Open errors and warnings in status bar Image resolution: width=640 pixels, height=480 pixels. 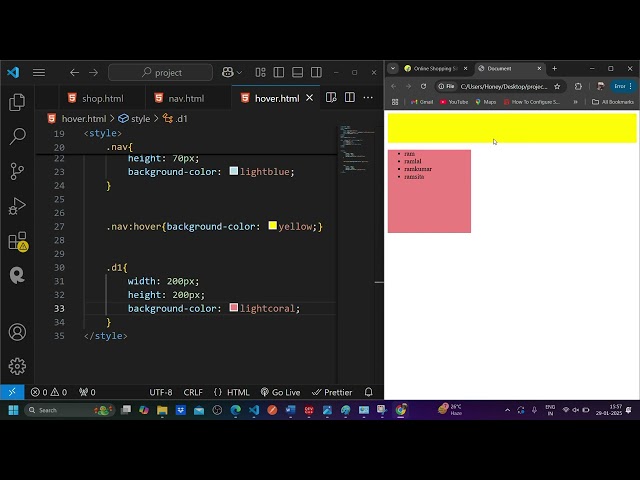coord(49,392)
